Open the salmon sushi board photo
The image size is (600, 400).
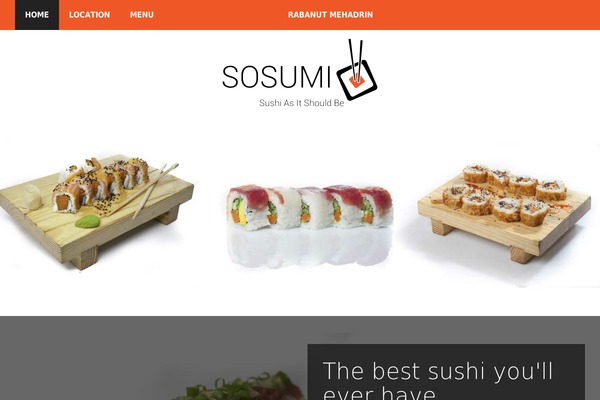click(97, 212)
